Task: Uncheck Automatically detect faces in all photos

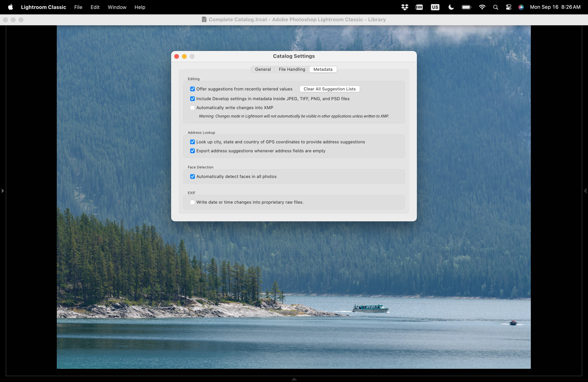Action: coord(192,176)
